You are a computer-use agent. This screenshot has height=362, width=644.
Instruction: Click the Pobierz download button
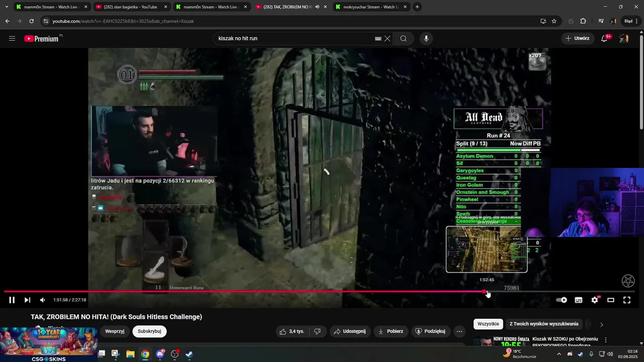(x=391, y=331)
